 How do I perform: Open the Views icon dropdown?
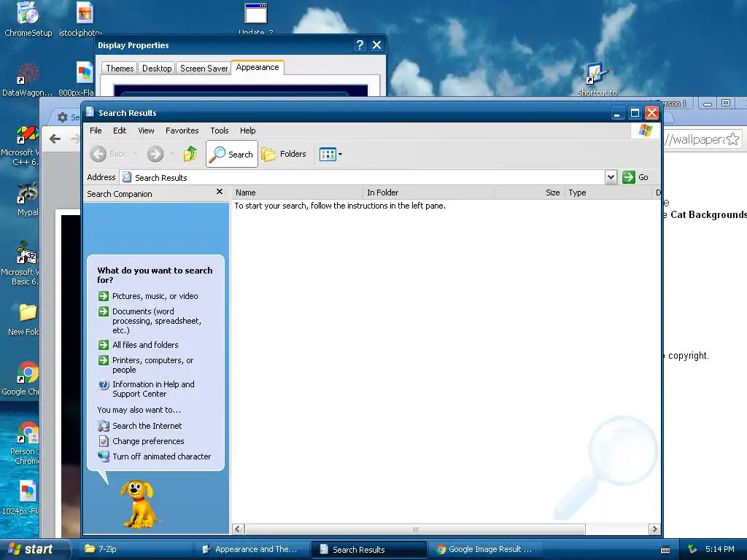pos(330,155)
